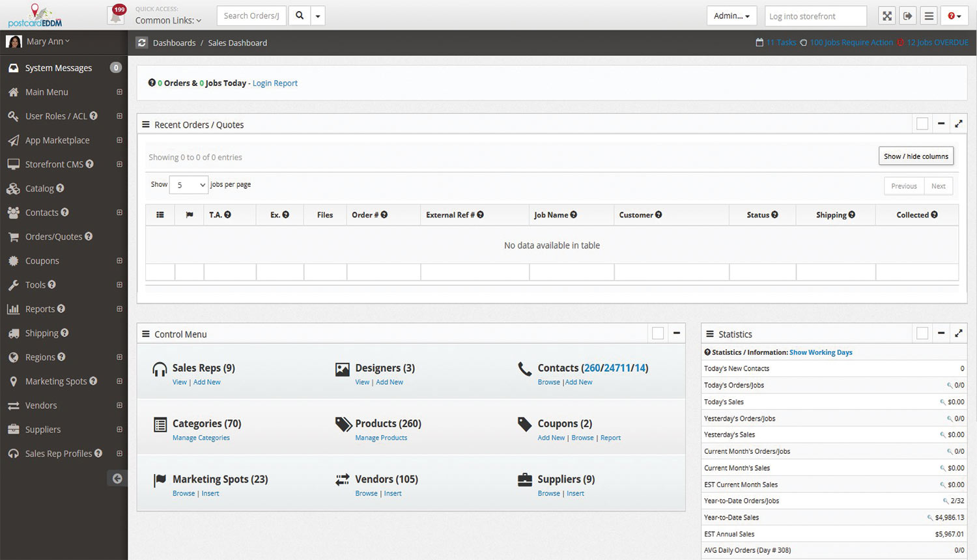Expand the Common Links quick access dropdown
Image resolution: width=977 pixels, height=560 pixels.
pyautogui.click(x=168, y=20)
